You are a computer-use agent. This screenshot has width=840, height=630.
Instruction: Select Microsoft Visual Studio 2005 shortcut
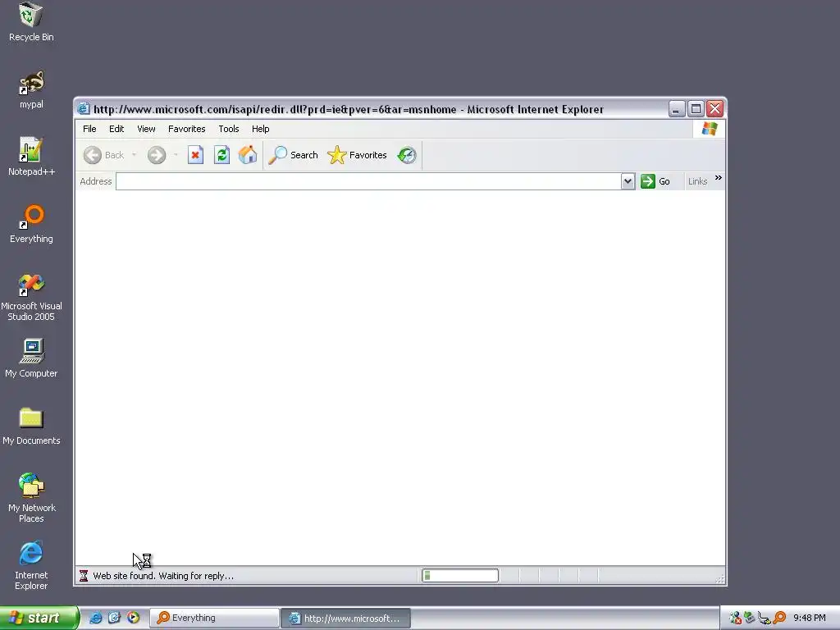31,297
